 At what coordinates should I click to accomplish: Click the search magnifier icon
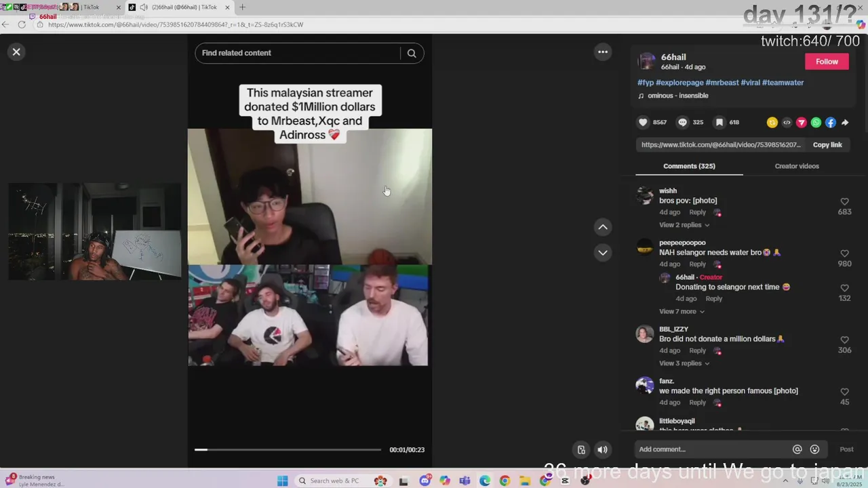coord(412,53)
